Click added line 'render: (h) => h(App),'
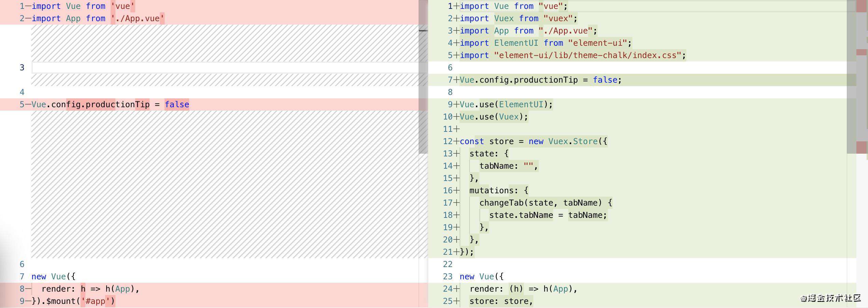 523,289
